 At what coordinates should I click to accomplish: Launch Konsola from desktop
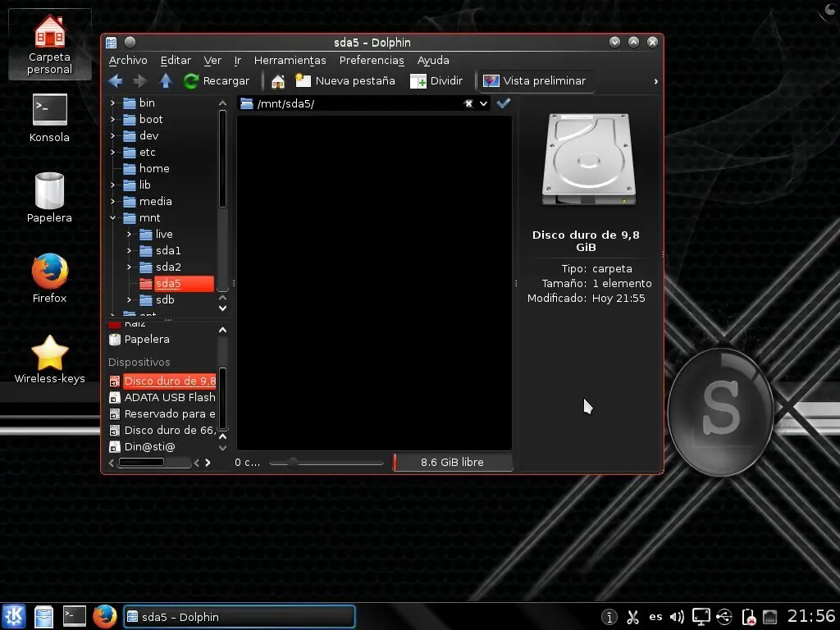[x=49, y=118]
